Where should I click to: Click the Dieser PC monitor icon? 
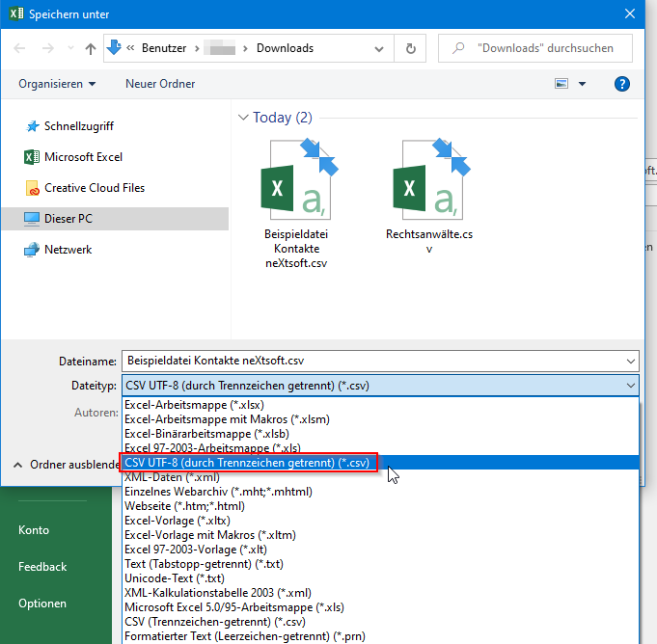click(32, 219)
